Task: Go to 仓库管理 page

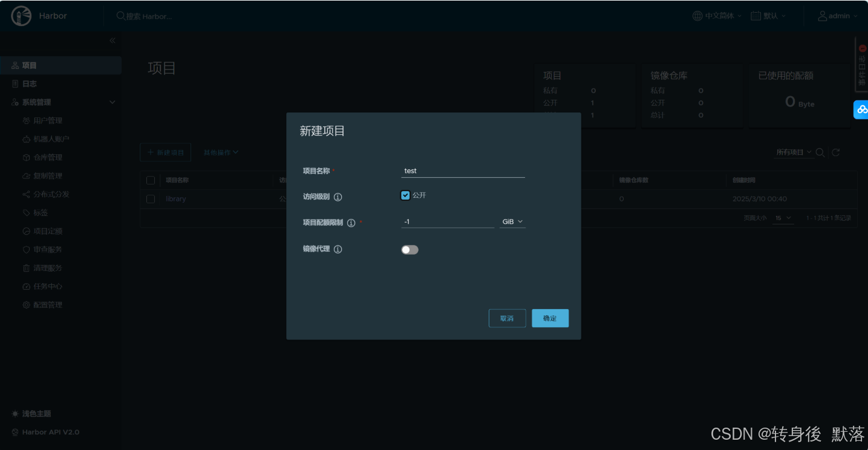Action: pyautogui.click(x=48, y=157)
